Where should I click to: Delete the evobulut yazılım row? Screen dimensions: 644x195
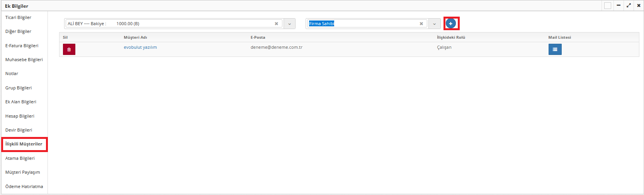click(x=69, y=50)
